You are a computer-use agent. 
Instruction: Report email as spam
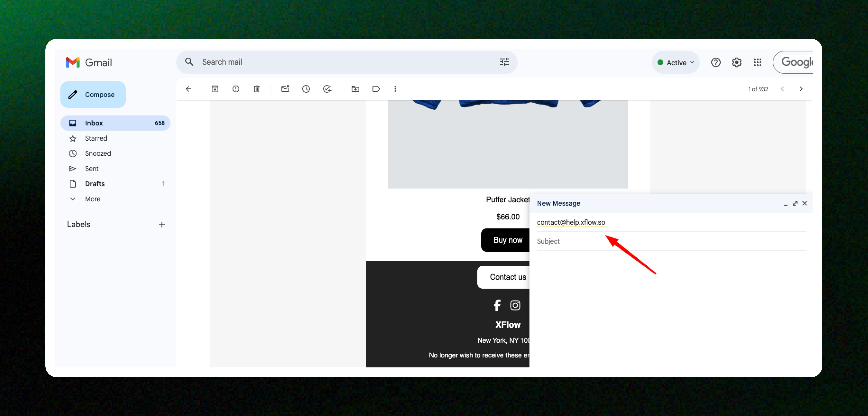click(x=236, y=89)
